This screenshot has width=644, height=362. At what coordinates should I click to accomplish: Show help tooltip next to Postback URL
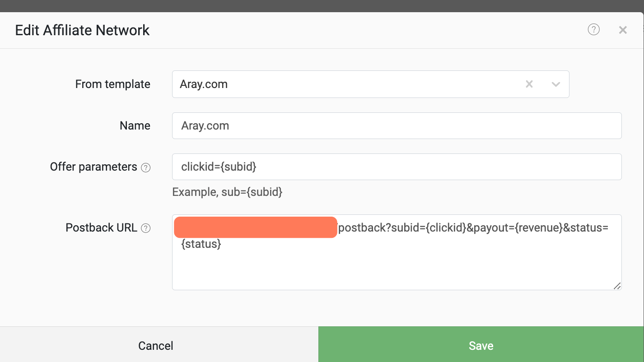click(145, 228)
